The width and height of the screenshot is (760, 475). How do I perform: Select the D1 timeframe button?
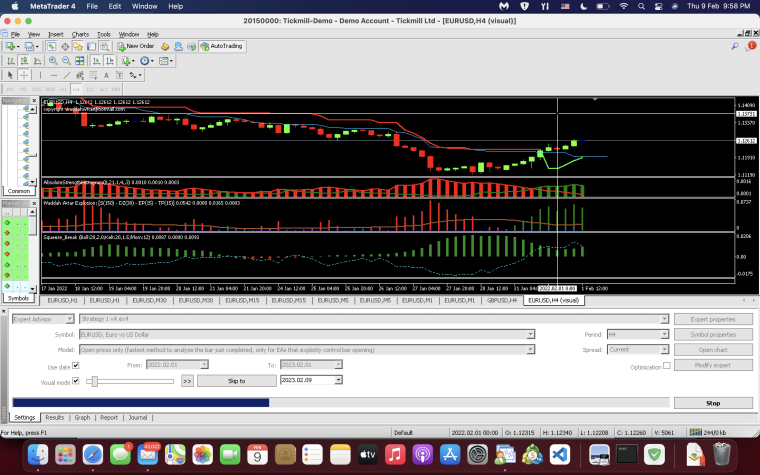coord(90,90)
